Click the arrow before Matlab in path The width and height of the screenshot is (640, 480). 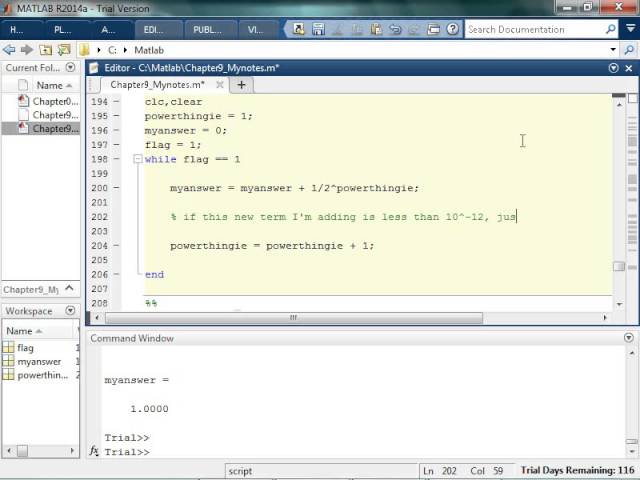point(125,50)
